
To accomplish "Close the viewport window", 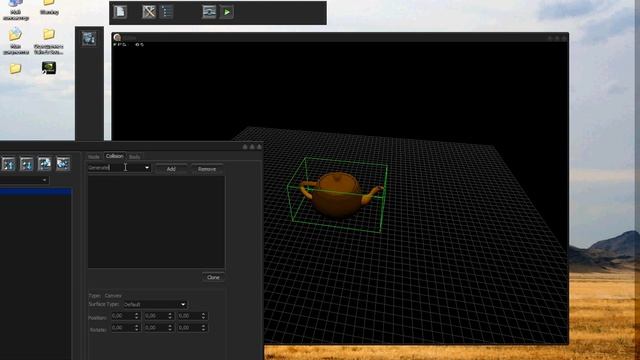I will coord(564,38).
